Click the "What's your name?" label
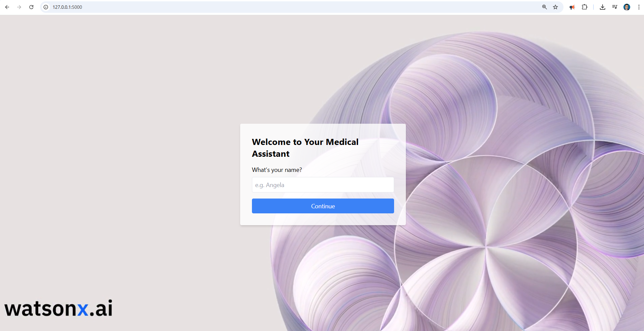644x331 pixels. pyautogui.click(x=277, y=170)
